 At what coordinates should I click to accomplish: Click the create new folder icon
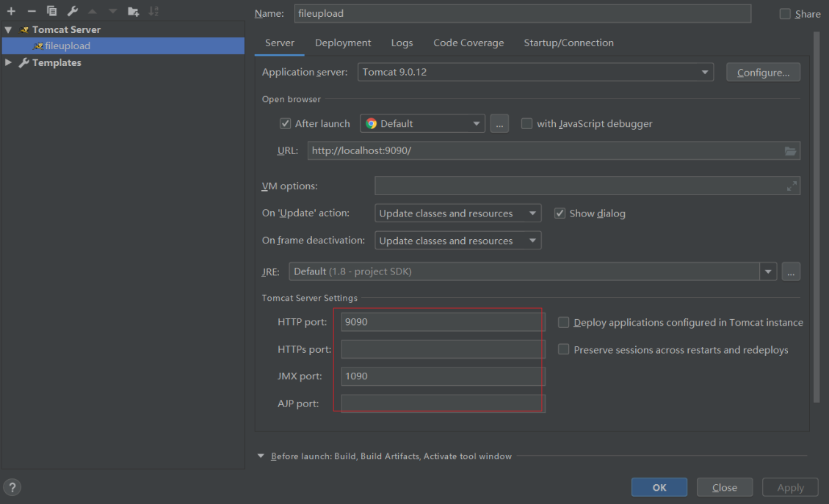[133, 11]
